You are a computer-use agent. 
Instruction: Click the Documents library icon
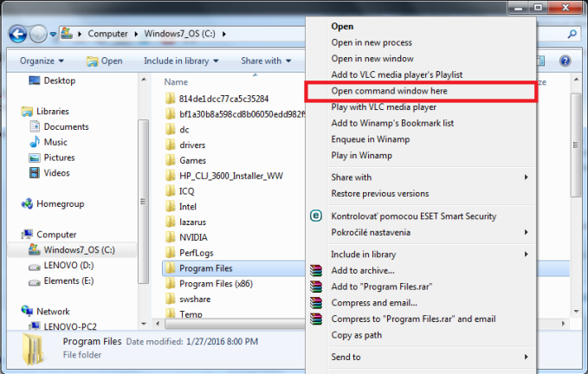click(35, 126)
